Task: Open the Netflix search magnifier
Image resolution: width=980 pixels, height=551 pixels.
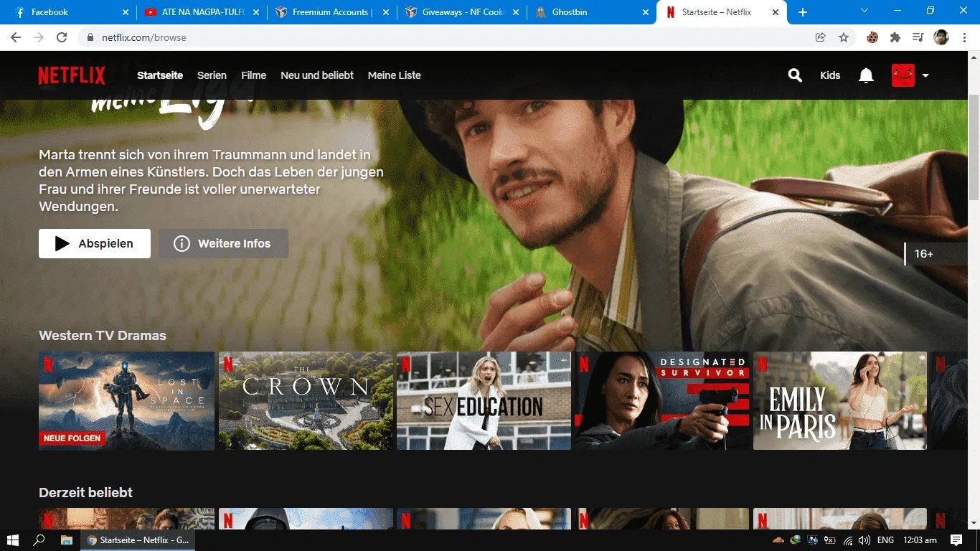Action: [x=795, y=75]
